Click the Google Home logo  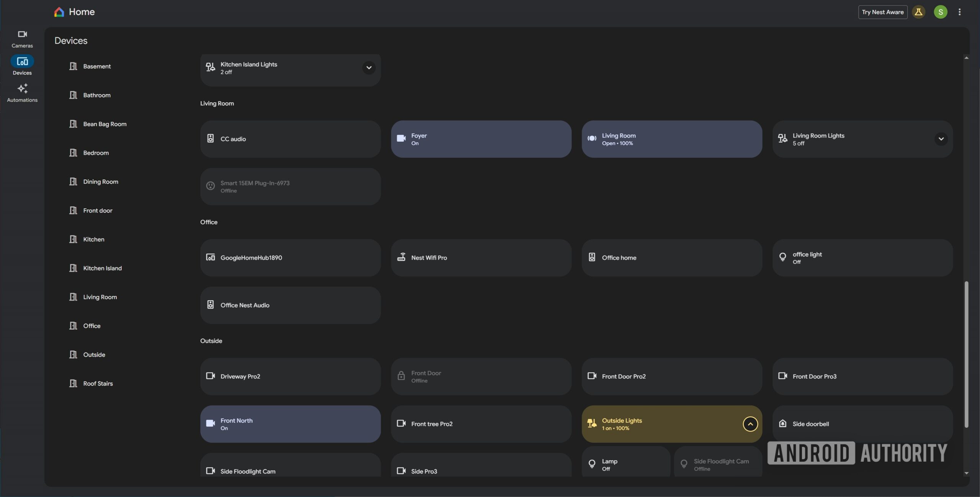(x=59, y=12)
